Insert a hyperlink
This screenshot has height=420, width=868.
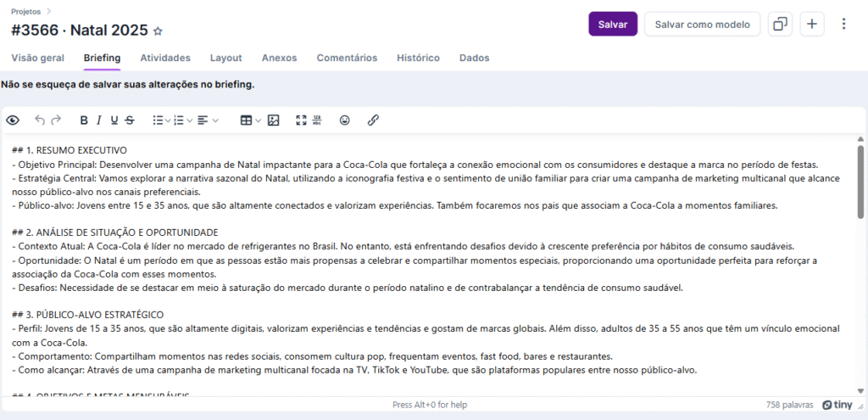pos(373,120)
